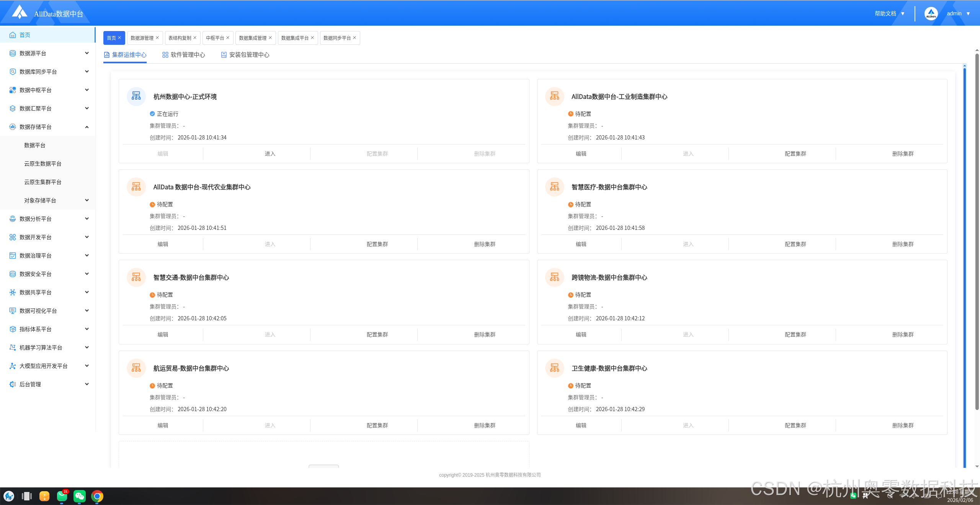Open the admin user dropdown arrow
980x505 pixels.
pos(968,14)
